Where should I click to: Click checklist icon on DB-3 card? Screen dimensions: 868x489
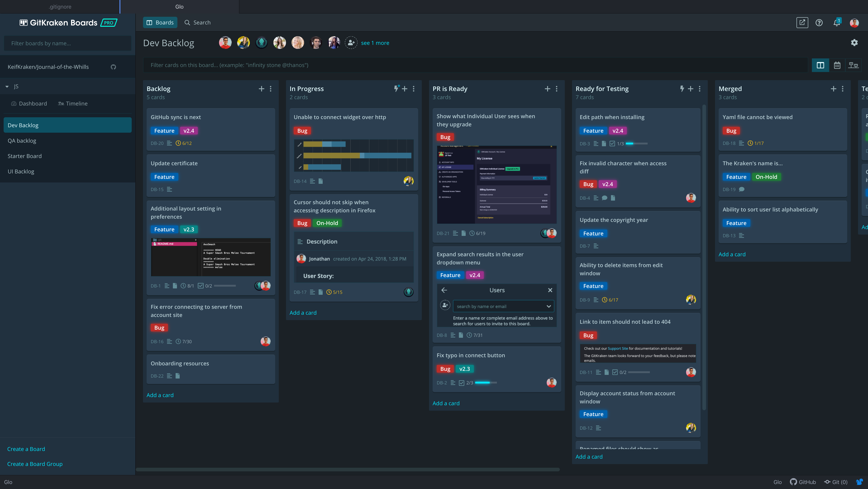(612, 144)
